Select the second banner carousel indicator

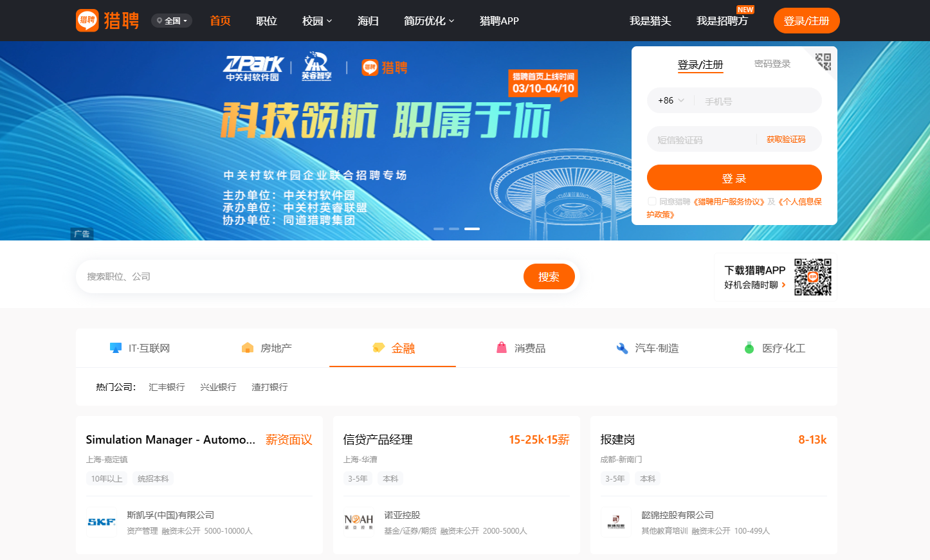[x=454, y=229]
